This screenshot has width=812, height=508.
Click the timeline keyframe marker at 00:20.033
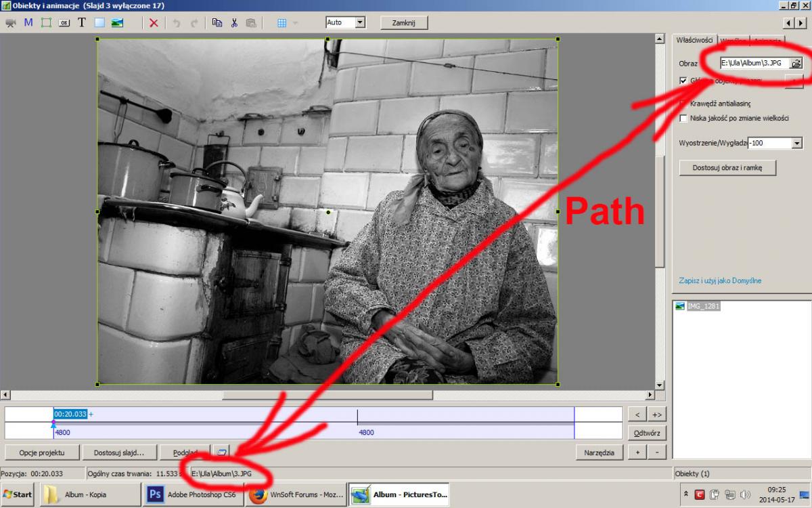[x=54, y=423]
